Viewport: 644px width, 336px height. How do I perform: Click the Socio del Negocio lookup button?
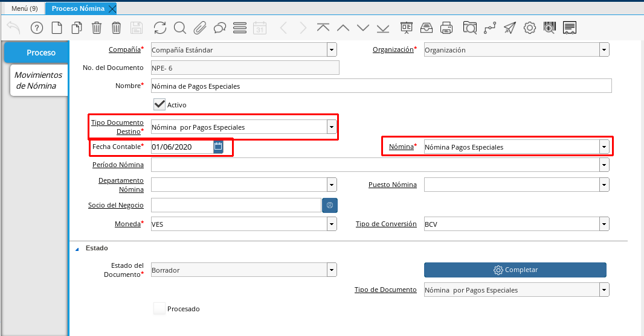[x=330, y=205]
